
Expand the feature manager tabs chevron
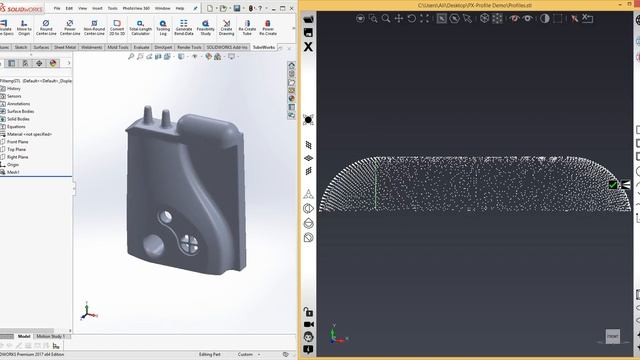coord(69,63)
